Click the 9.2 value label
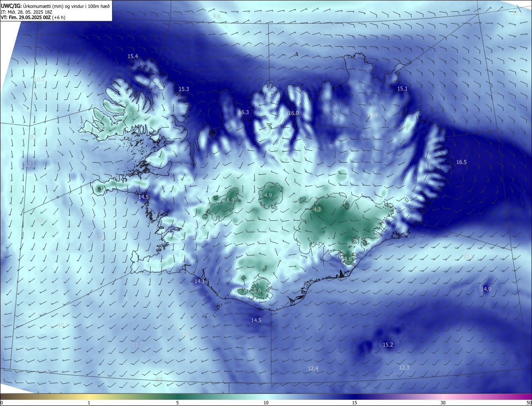The width and height of the screenshot is (532, 406). (40, 220)
